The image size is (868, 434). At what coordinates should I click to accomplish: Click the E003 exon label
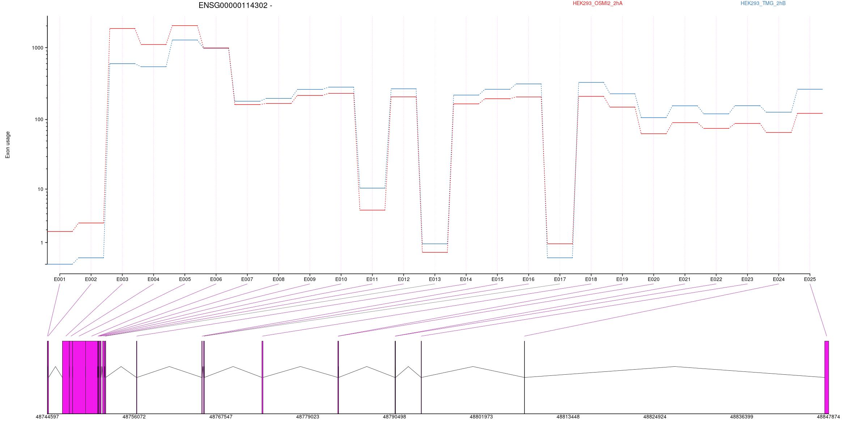point(122,279)
